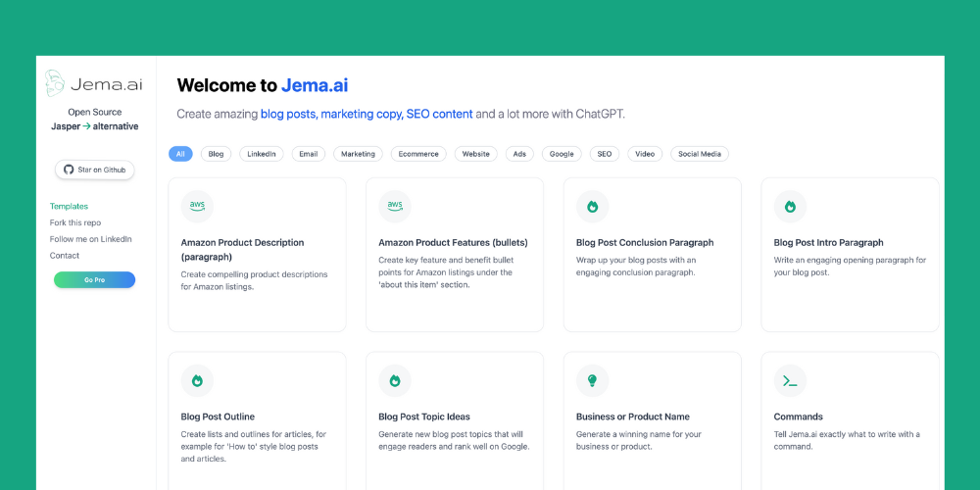Filter templates by Google
980x490 pixels.
562,154
